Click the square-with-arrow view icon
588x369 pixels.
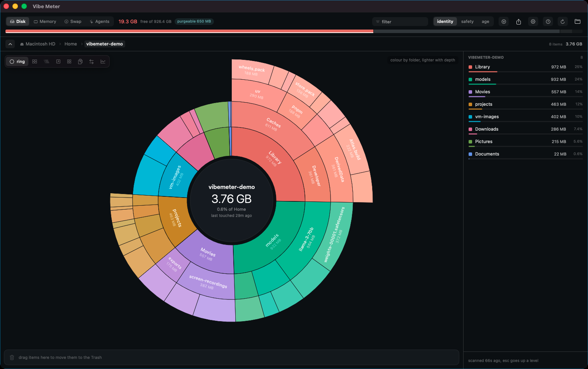click(58, 61)
